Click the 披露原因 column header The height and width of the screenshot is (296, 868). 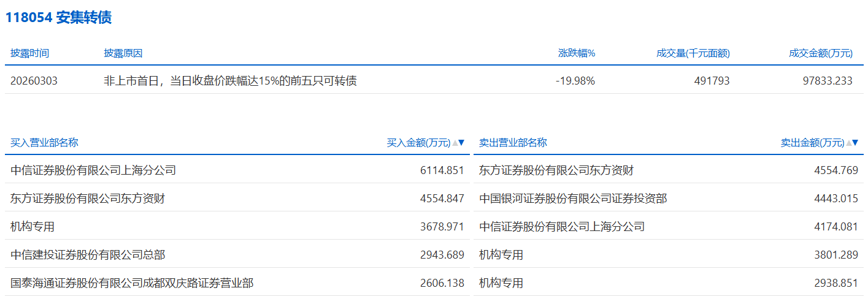tap(123, 53)
